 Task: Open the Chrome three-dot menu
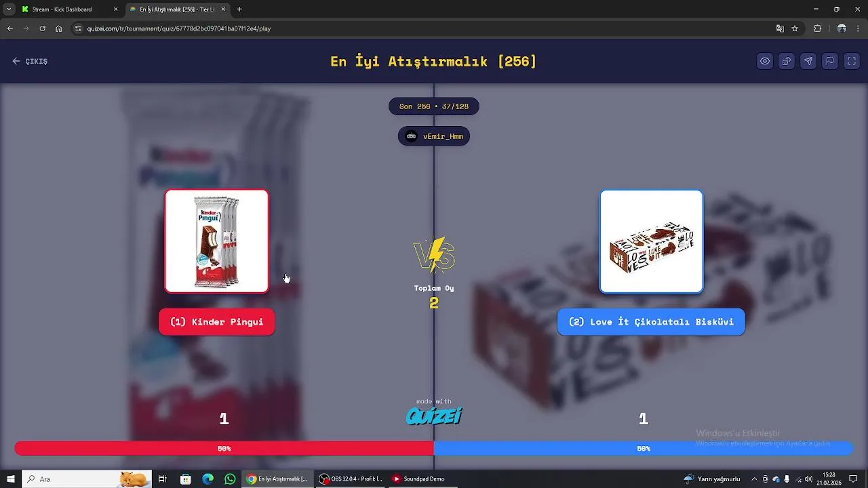[x=859, y=28]
